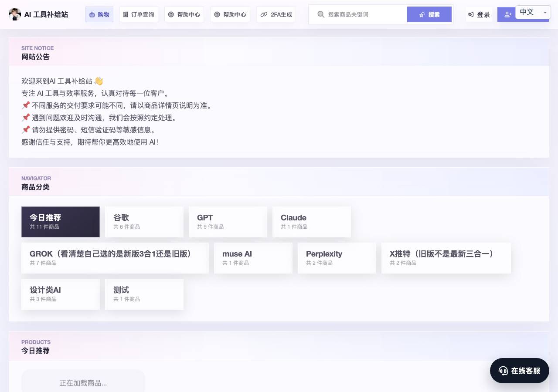Open the 设计类AI category
This screenshot has width=558, height=392.
[x=61, y=294]
